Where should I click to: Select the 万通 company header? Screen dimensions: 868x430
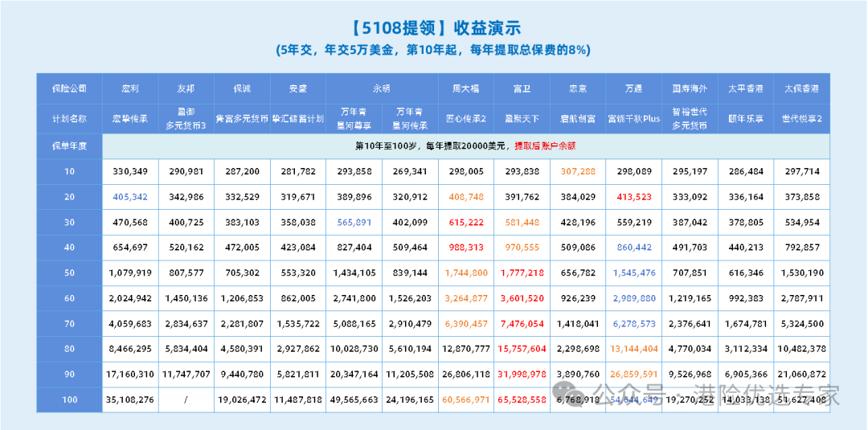click(x=634, y=88)
